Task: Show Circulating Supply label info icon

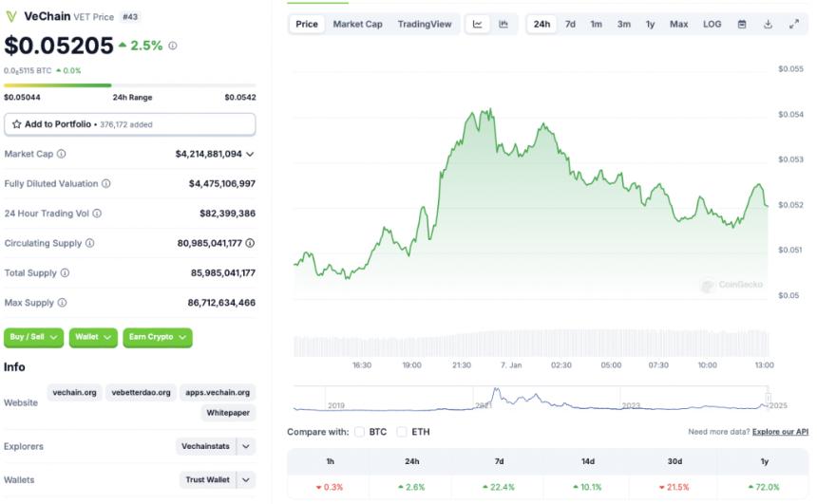Action: pyautogui.click(x=89, y=243)
